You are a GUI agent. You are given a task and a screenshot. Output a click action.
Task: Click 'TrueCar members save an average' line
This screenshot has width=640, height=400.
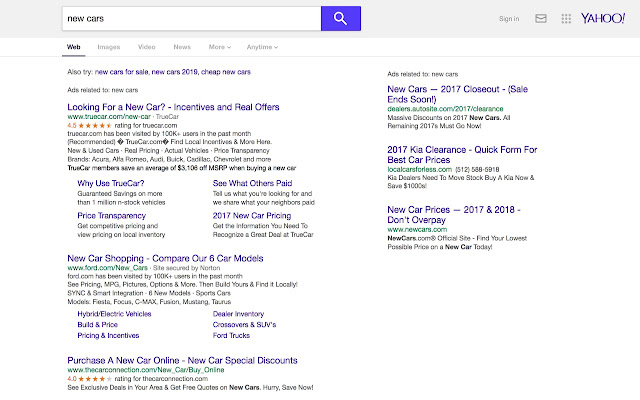tap(182, 168)
